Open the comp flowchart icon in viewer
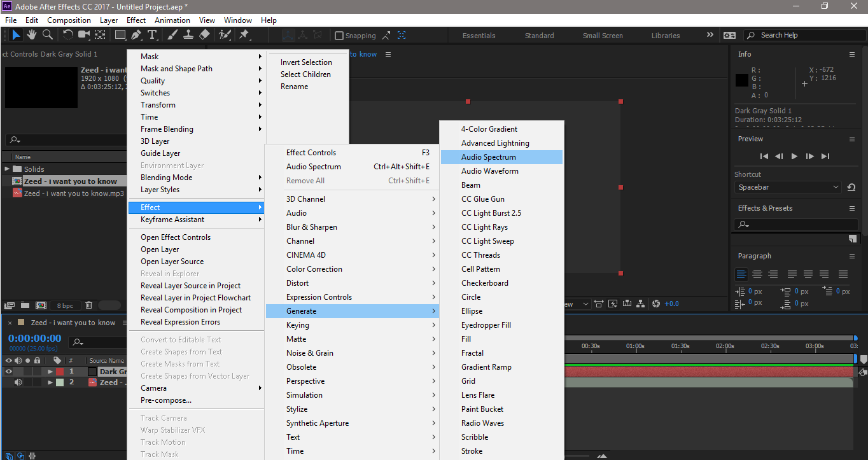 [641, 304]
